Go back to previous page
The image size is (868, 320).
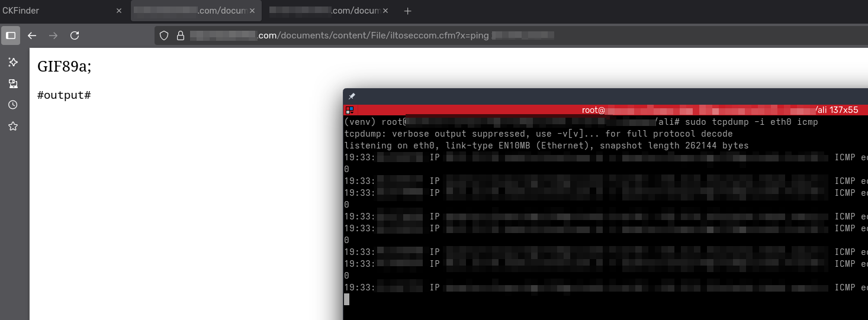coord(32,35)
